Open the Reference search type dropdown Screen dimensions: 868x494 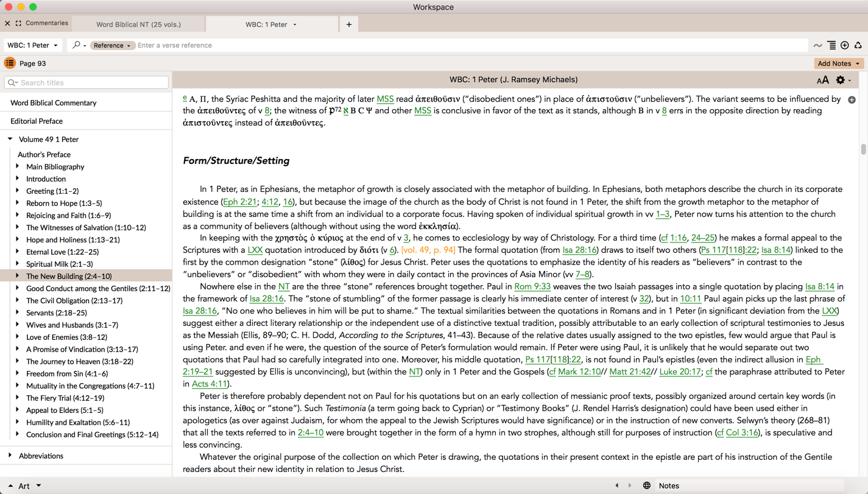pyautogui.click(x=112, y=45)
